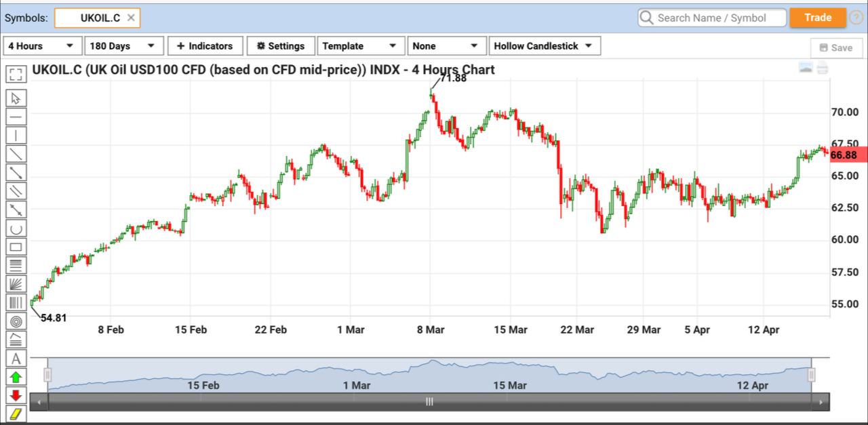The width and height of the screenshot is (868, 425).
Task: Click the 8 Mar date axis label
Action: click(x=430, y=330)
